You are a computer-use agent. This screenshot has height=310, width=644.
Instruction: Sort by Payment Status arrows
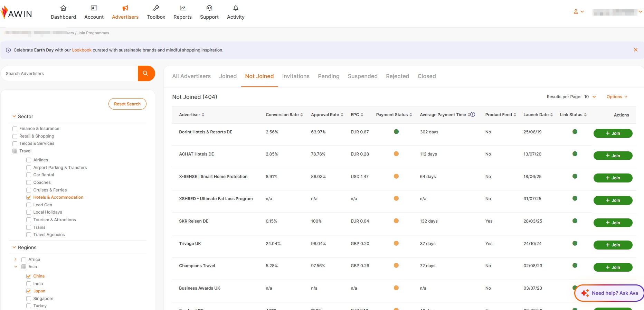tap(411, 115)
